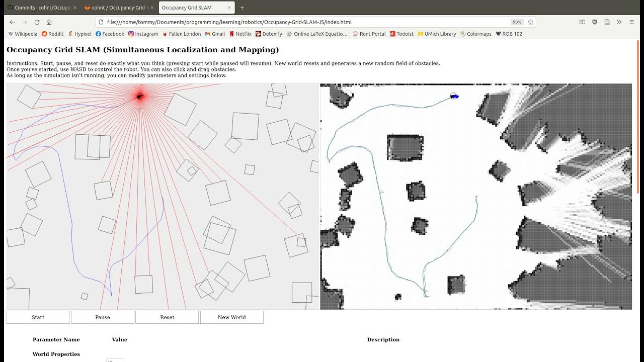Select the Occupancy Grid SLAM tab
Image resolution: width=644 pixels, height=362 pixels.
click(196, 8)
